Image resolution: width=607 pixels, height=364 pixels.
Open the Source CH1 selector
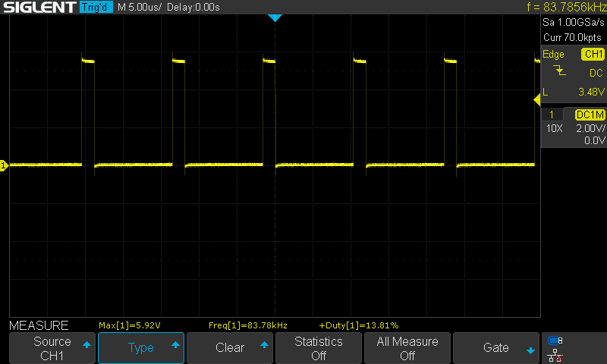click(x=52, y=348)
